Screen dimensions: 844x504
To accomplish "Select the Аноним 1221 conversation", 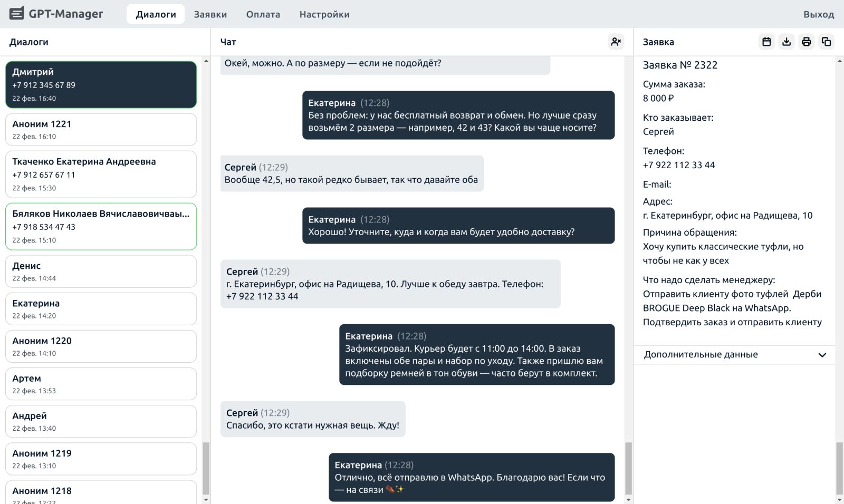I will 101,129.
